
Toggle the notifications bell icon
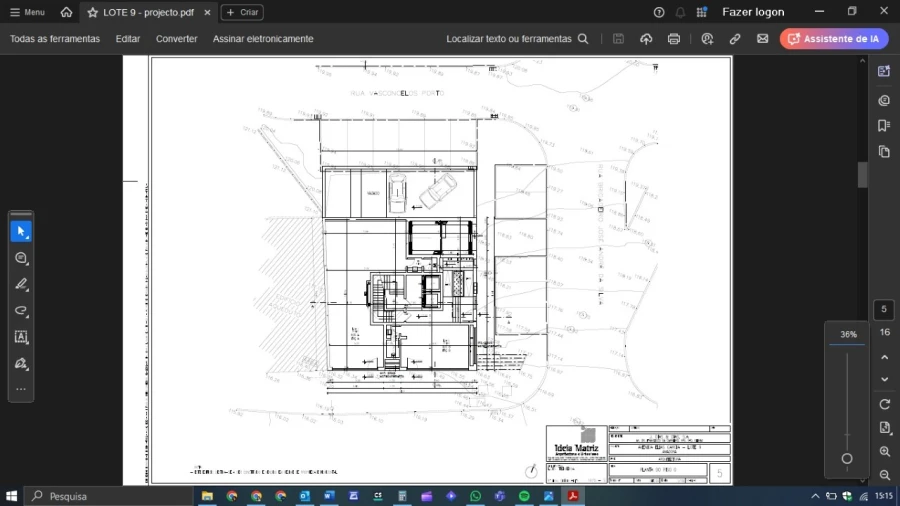click(x=680, y=12)
